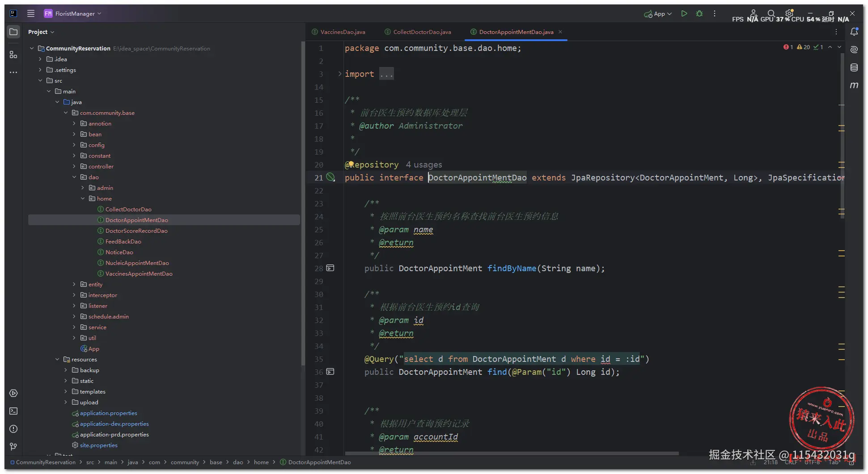
Task: Switch to the CollectDoctorDao.java tab
Action: point(418,32)
